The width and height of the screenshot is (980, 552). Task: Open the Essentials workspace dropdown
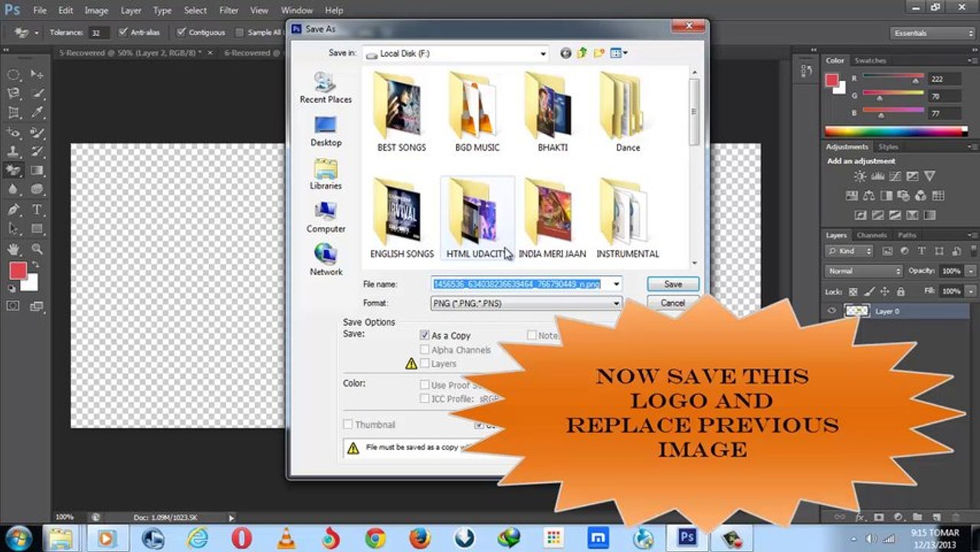click(x=933, y=33)
